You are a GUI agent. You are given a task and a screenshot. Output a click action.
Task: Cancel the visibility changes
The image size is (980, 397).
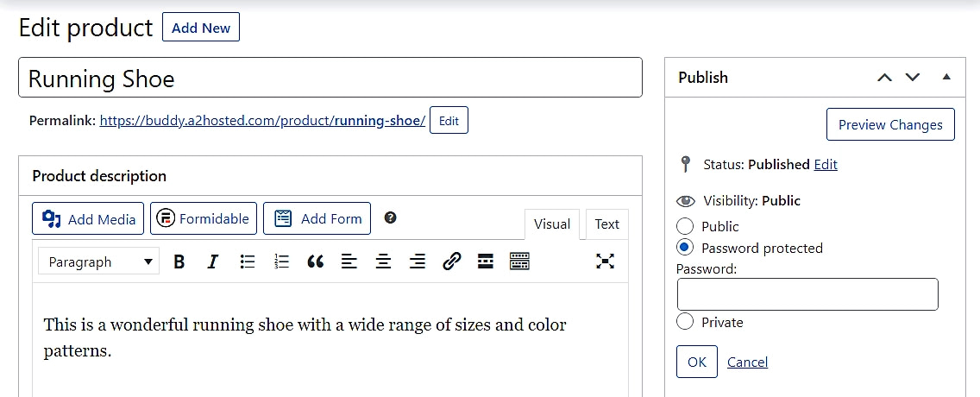(x=747, y=362)
